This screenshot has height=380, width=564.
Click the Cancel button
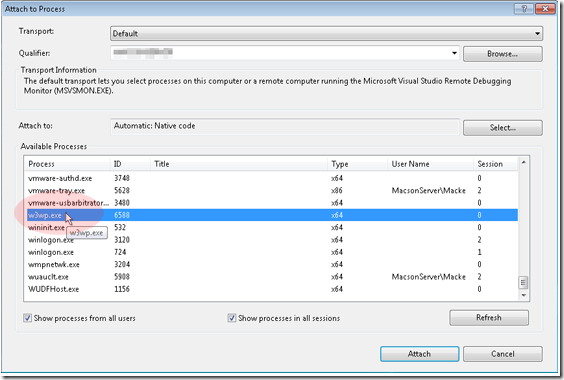[502, 354]
